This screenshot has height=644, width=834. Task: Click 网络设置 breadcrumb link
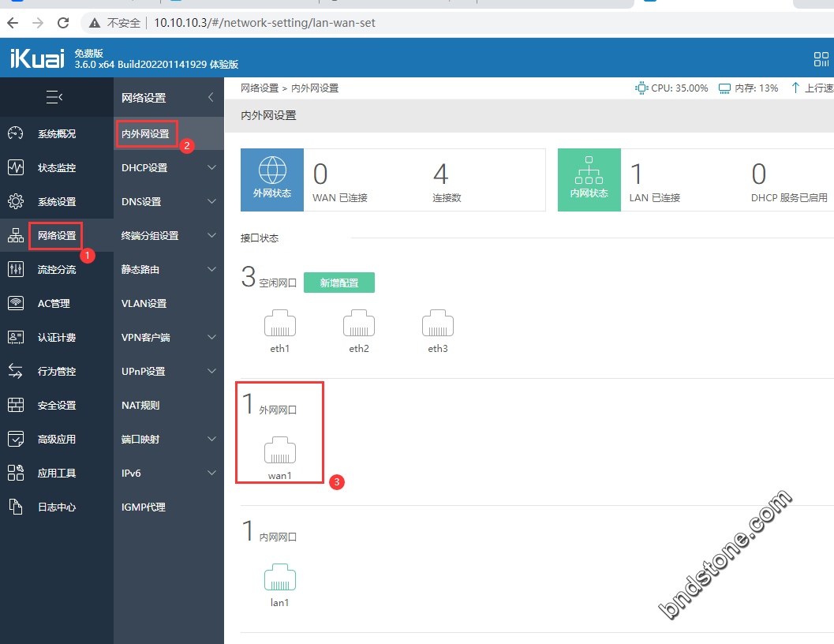click(x=260, y=88)
